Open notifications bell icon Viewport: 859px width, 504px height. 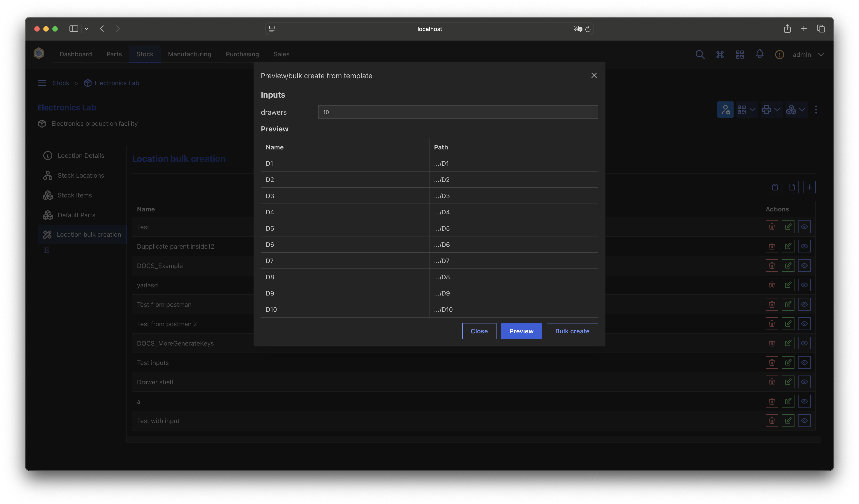[x=760, y=54]
